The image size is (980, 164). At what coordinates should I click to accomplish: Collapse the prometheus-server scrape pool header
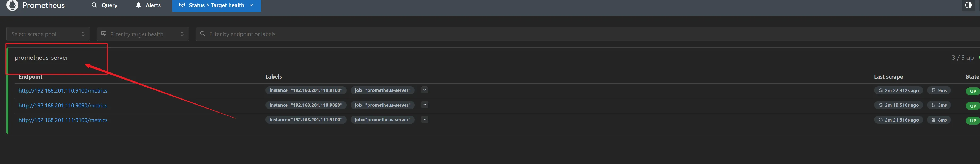41,58
